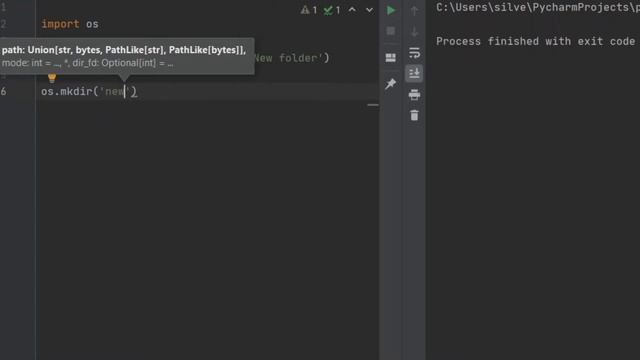Click the path parameter hint tooltip
The image size is (640, 360).
[127, 56]
